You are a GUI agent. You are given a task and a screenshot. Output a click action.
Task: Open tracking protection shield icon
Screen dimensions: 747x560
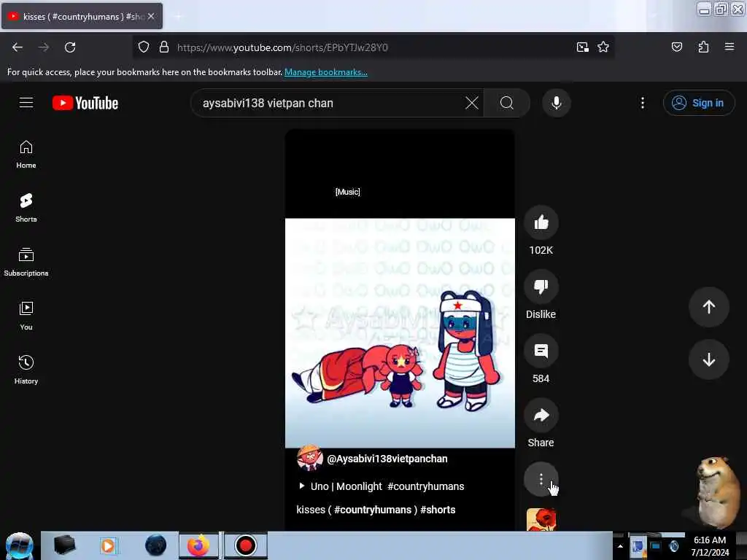coord(144,47)
